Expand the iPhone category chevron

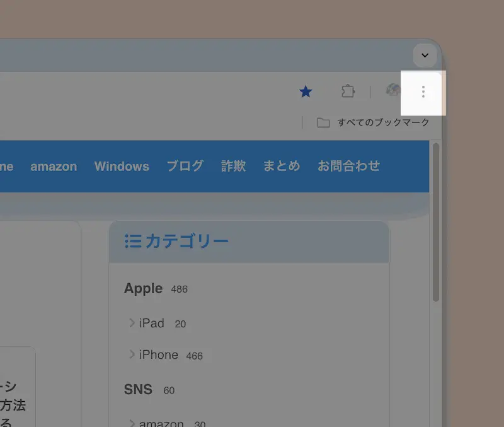point(131,354)
